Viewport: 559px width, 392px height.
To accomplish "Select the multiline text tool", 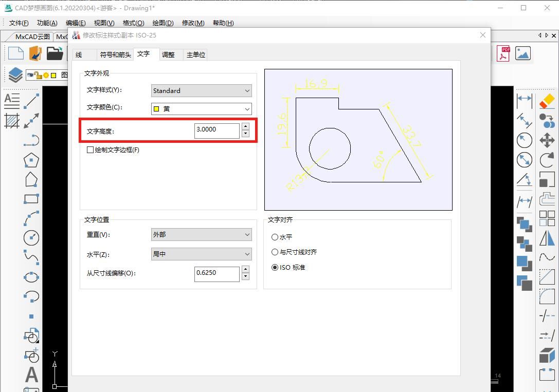I will [12, 101].
